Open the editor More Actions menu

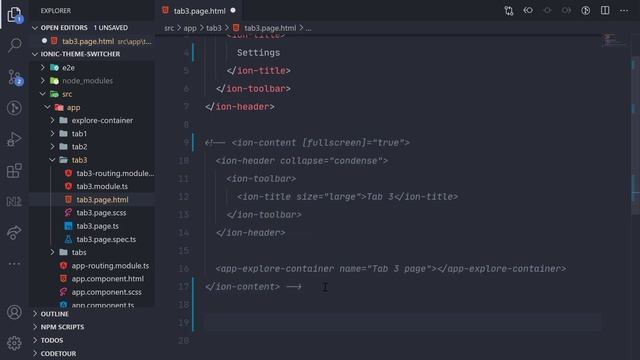coord(624,11)
